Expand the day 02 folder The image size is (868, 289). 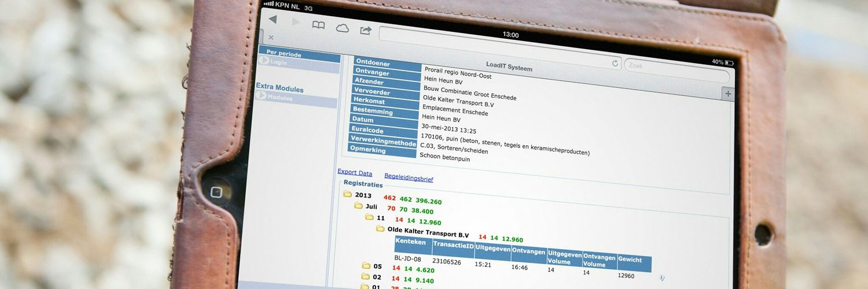365,277
